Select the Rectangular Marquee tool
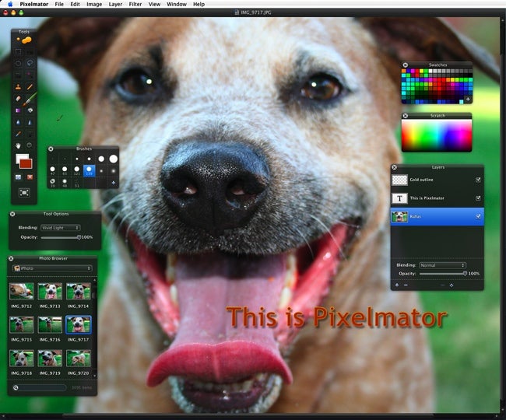This screenshot has width=506, height=420. (x=18, y=51)
